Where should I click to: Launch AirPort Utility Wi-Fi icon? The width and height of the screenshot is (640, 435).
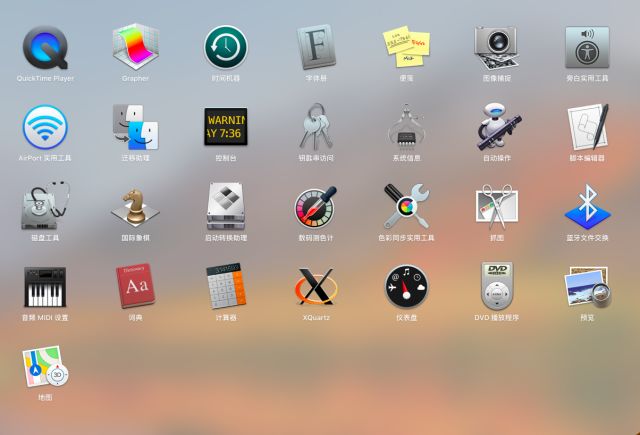click(x=45, y=127)
